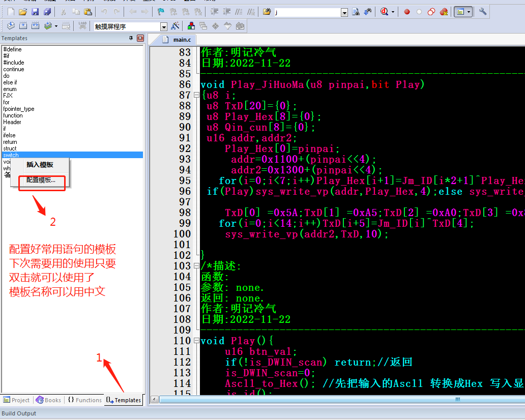Indent the selected lines
Image resolution: width=525 pixels, height=420 pixels.
click(214, 12)
